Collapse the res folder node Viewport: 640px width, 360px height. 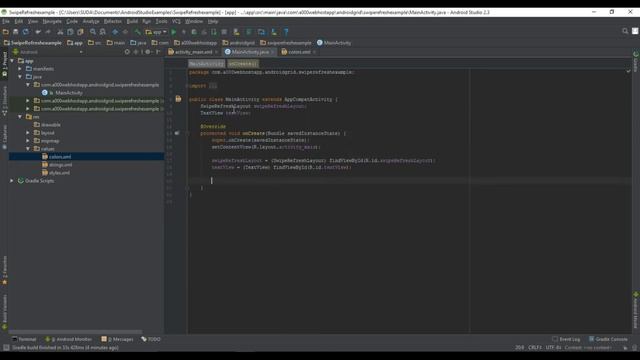20,117
